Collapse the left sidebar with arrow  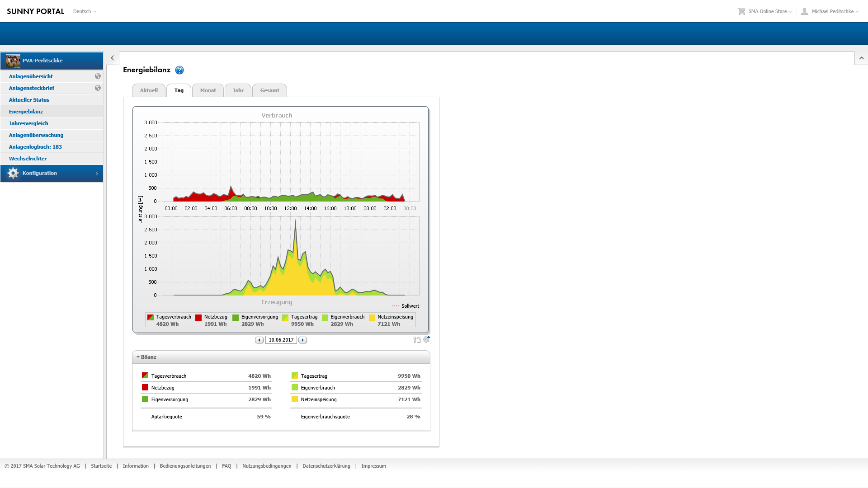pyautogui.click(x=113, y=58)
